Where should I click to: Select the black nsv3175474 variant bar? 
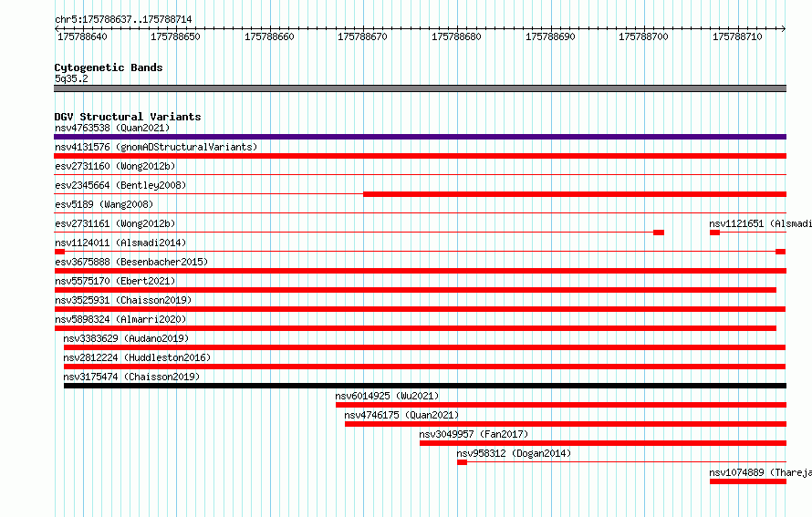425,386
